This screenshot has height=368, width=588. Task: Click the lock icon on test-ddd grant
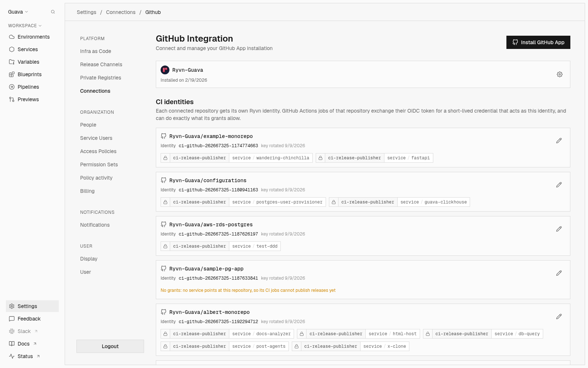(165, 246)
